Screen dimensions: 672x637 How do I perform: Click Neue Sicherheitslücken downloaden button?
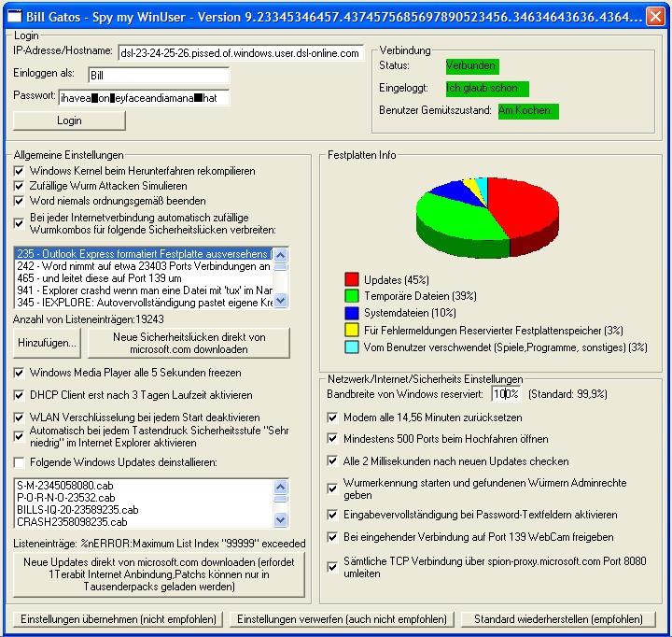189,343
